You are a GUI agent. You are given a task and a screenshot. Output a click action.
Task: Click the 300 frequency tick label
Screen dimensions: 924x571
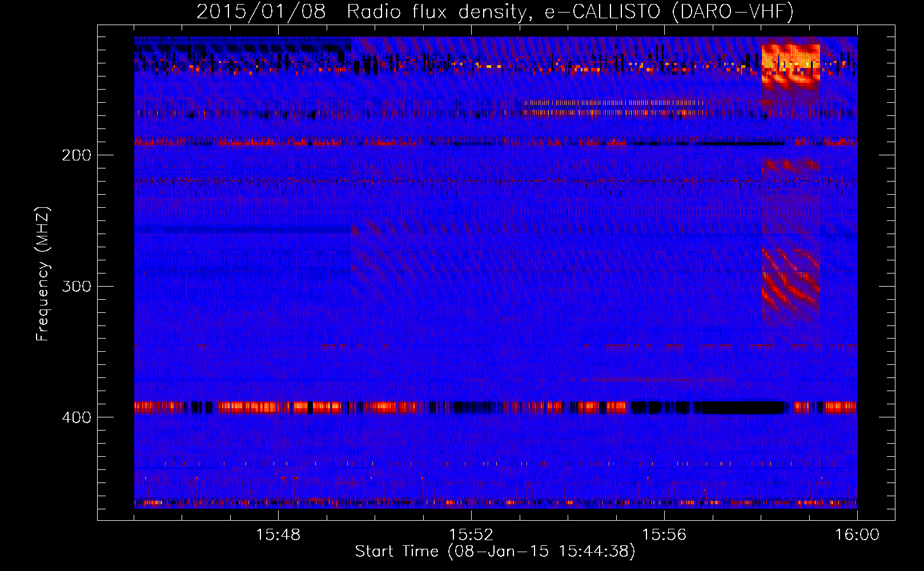click(x=77, y=286)
